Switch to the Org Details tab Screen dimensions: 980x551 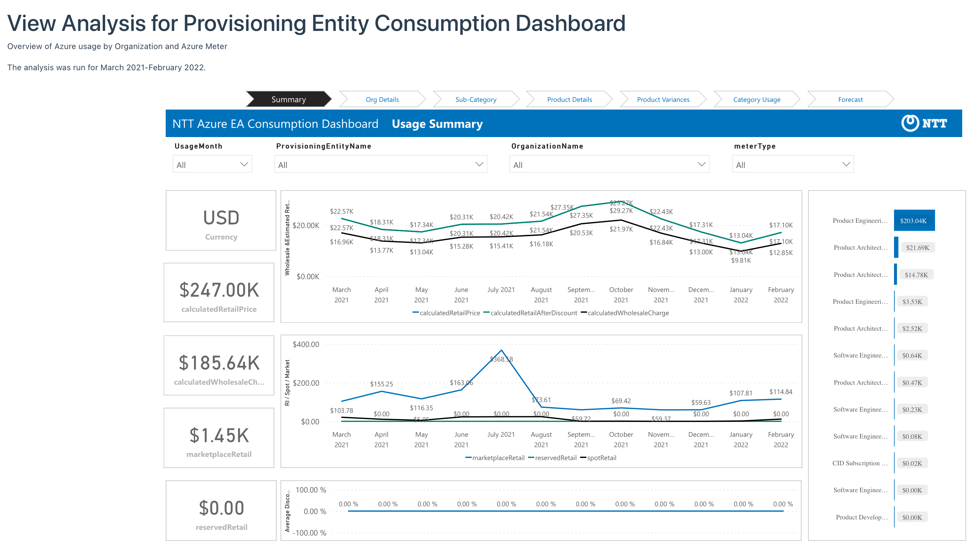(x=382, y=99)
